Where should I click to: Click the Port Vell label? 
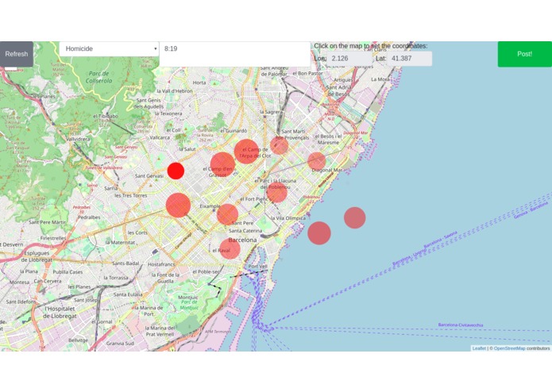pyautogui.click(x=257, y=267)
